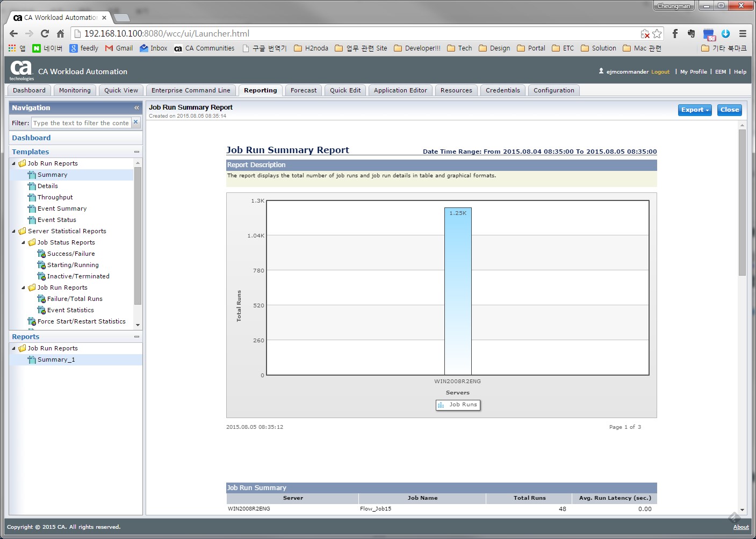Open My Profile link
The width and height of the screenshot is (756, 539).
pyautogui.click(x=694, y=72)
